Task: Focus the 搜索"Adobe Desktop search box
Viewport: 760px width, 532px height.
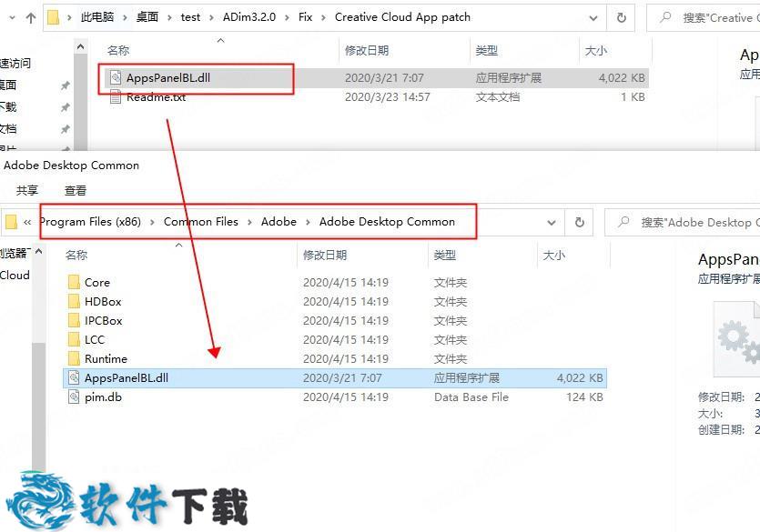Action: pos(683,222)
